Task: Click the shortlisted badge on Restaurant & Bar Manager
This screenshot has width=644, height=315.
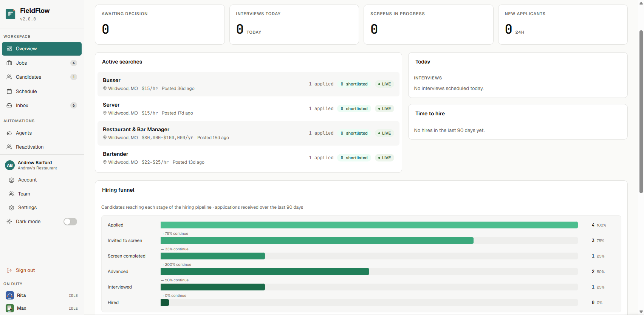Action: 354,133
